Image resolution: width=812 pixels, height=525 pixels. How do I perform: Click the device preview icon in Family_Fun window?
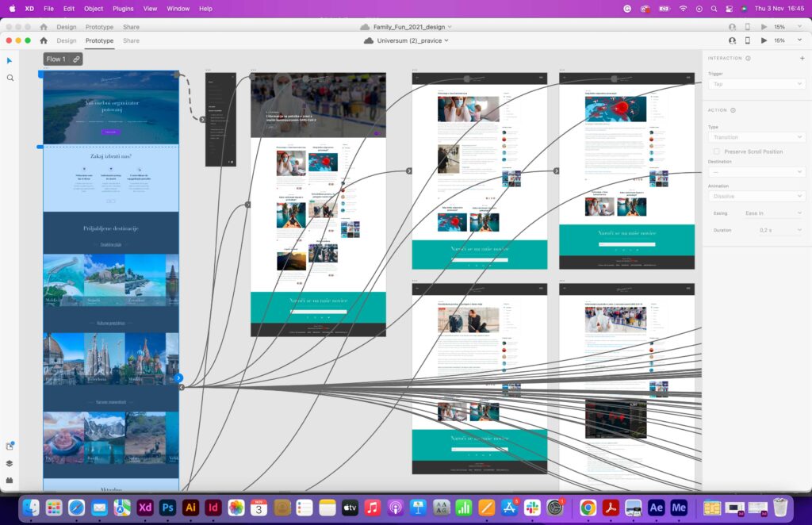click(747, 27)
